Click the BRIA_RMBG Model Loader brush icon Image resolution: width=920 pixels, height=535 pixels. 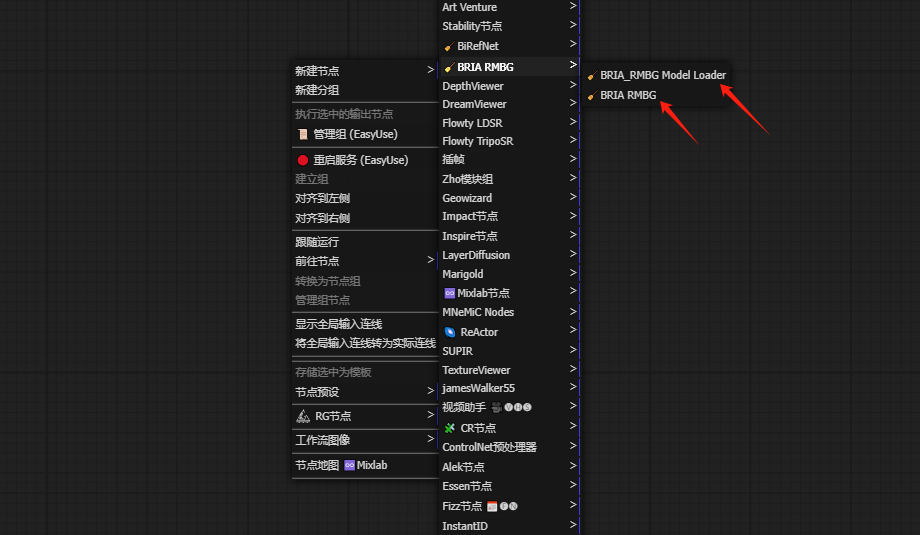pos(592,76)
